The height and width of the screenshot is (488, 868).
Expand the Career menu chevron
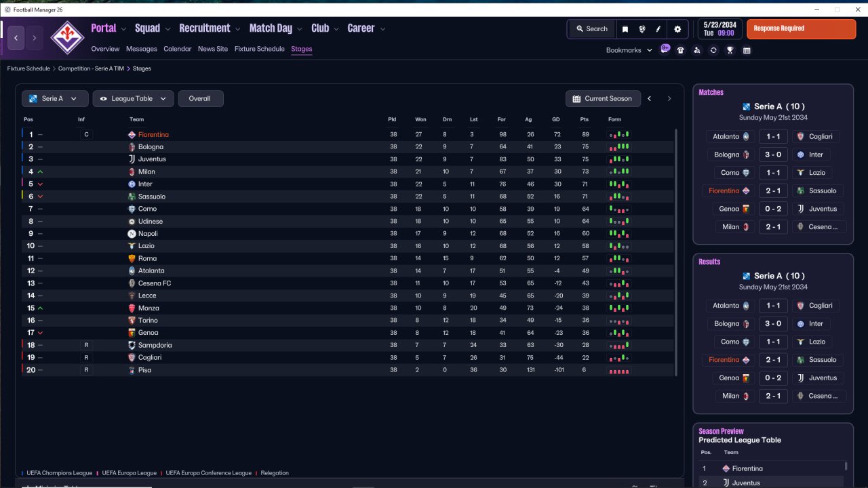tap(382, 29)
